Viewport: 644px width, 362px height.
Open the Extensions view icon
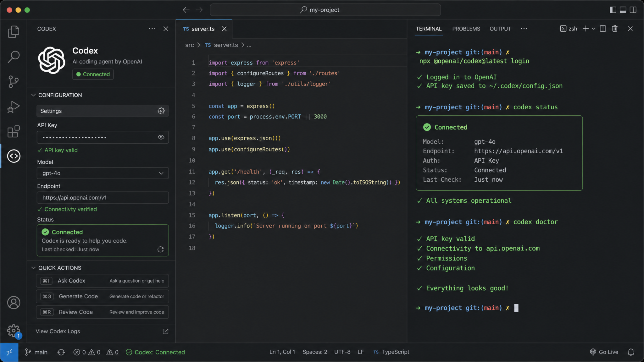14,132
